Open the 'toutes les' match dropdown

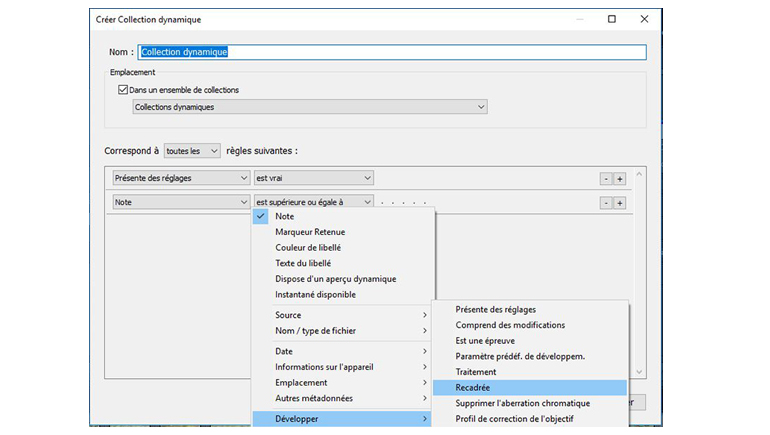[x=192, y=151]
